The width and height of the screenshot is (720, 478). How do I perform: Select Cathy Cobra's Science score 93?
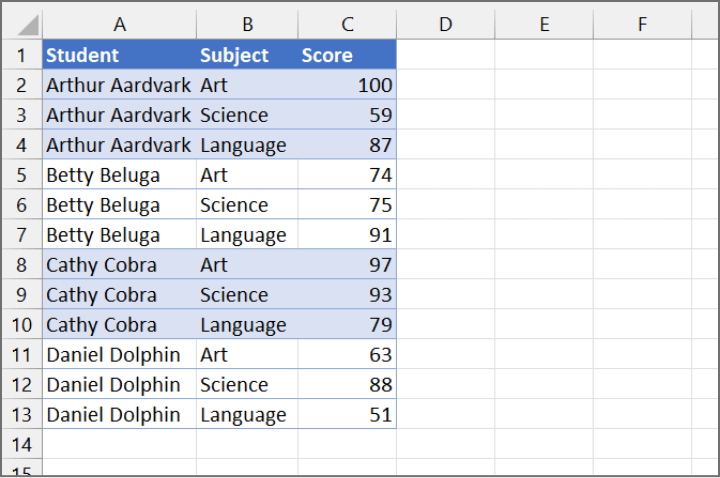pyautogui.click(x=347, y=295)
